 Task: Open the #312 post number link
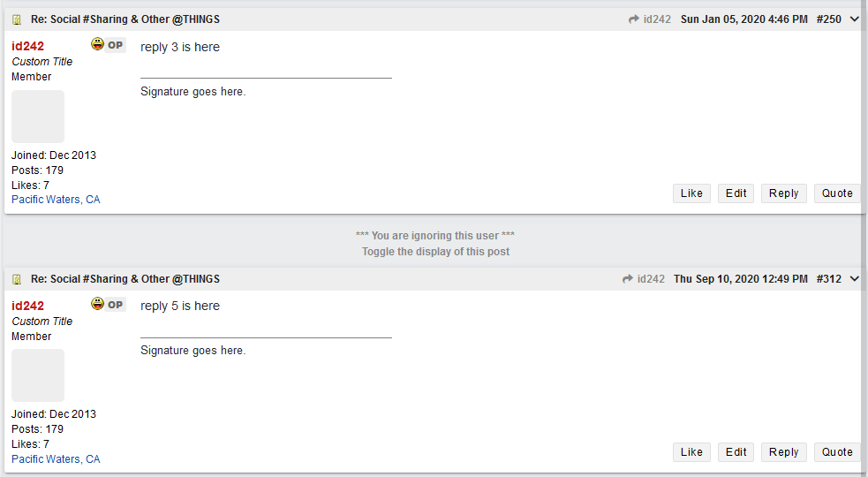pyautogui.click(x=828, y=278)
